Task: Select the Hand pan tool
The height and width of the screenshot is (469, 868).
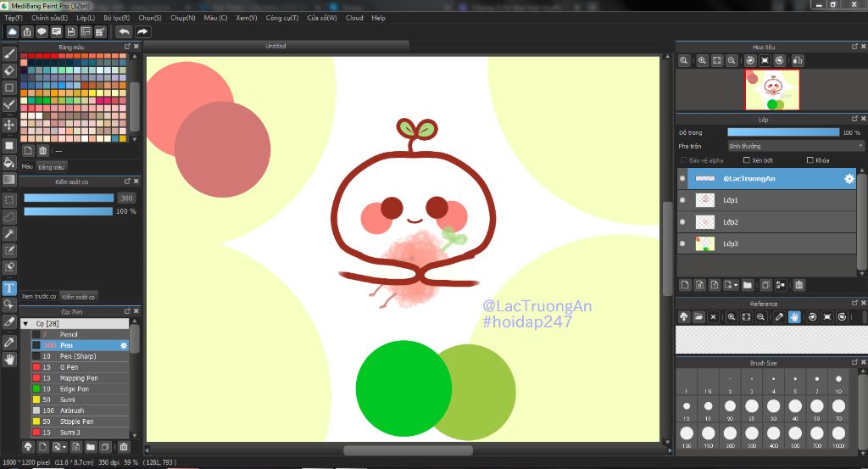Action: tap(8, 359)
